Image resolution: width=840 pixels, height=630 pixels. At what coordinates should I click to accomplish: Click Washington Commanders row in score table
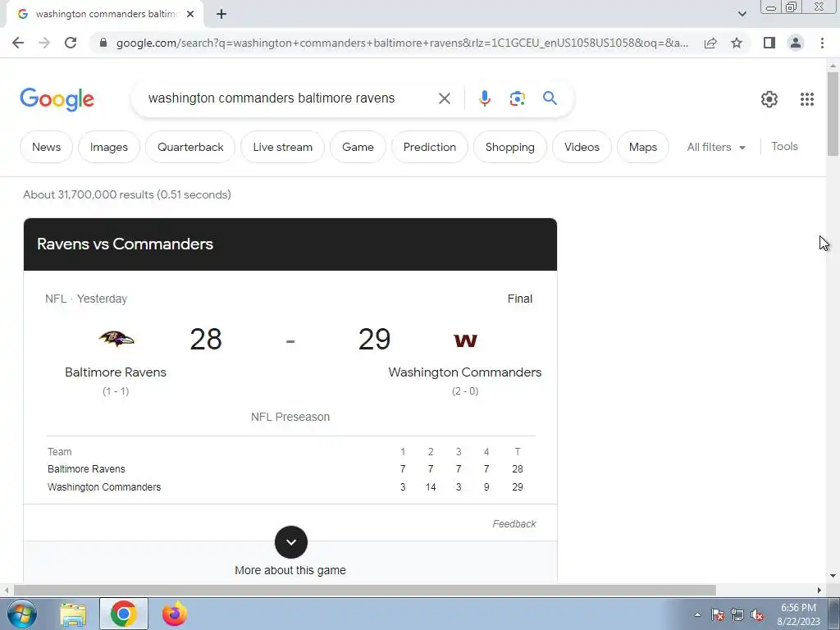click(x=290, y=487)
